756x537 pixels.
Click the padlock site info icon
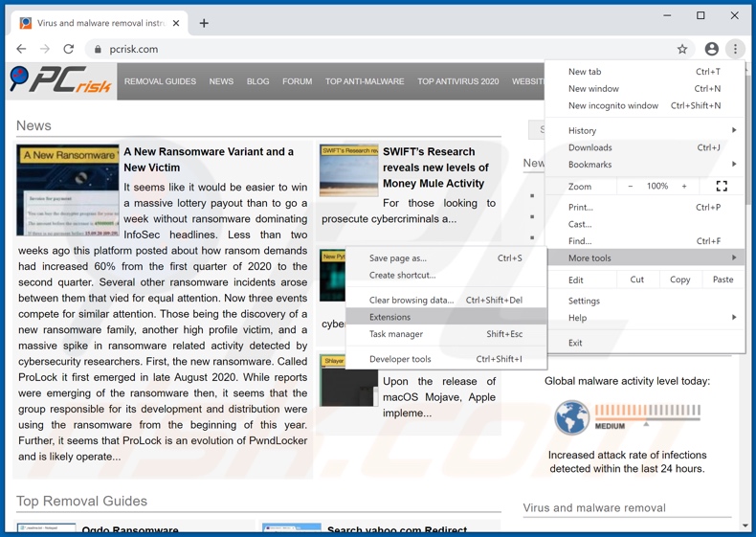pyautogui.click(x=98, y=49)
